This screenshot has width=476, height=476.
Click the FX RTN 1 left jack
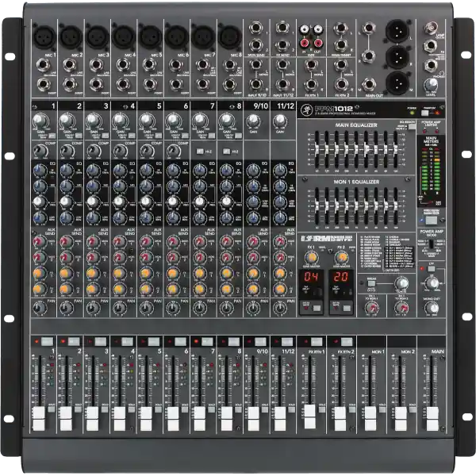tap(311, 64)
